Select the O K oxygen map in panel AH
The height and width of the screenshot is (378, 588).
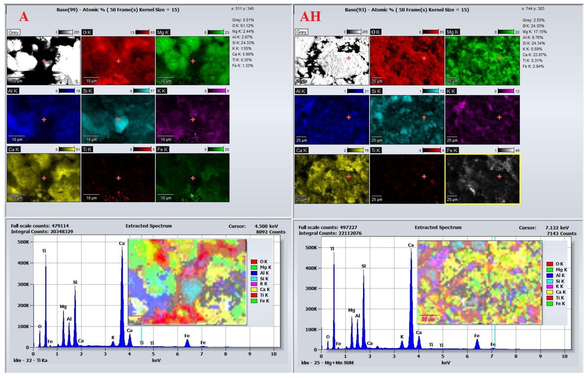tap(407, 61)
